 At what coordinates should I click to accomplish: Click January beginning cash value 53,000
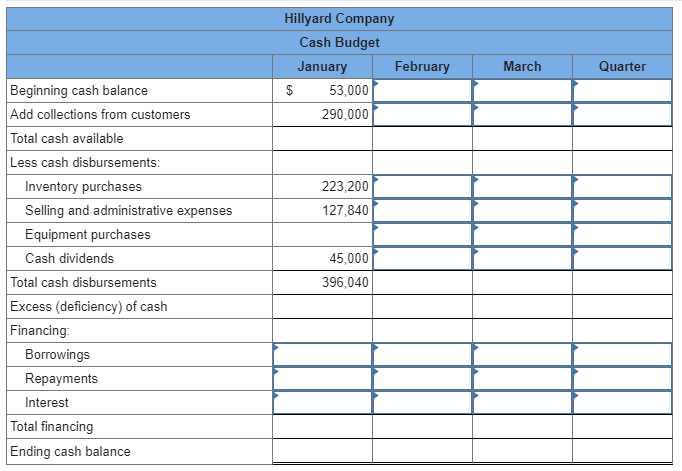pyautogui.click(x=348, y=90)
